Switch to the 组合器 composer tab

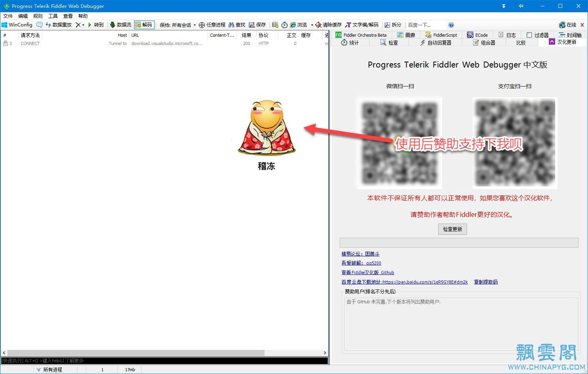coord(484,43)
